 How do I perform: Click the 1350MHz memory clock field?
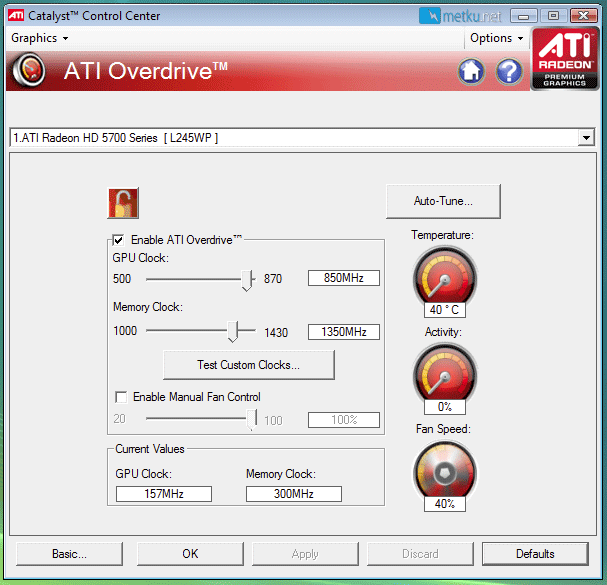pos(344,332)
